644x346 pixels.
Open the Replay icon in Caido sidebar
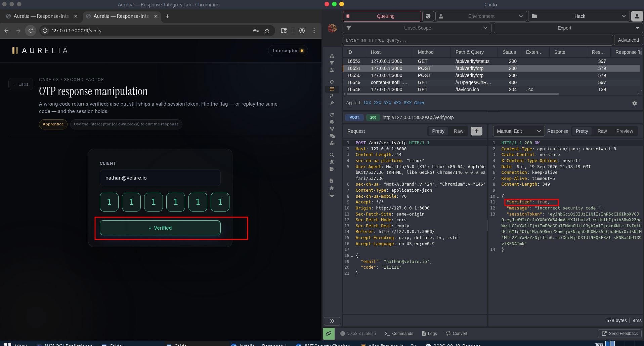[x=332, y=115]
